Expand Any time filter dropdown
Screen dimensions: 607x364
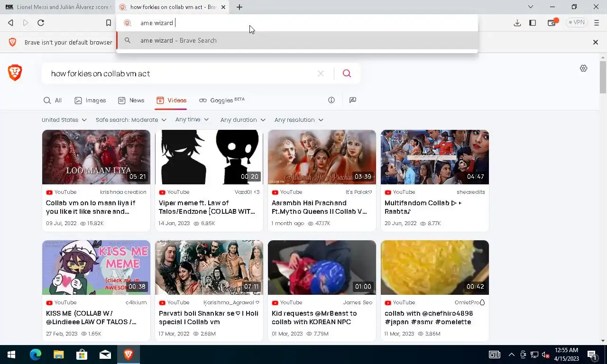pos(192,119)
